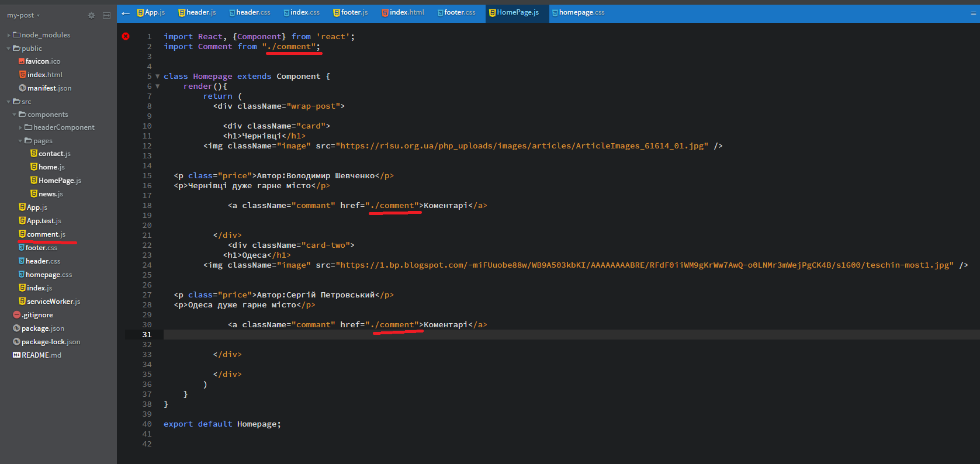Click the JS icon next to news.js
The image size is (980, 464).
[34, 194]
